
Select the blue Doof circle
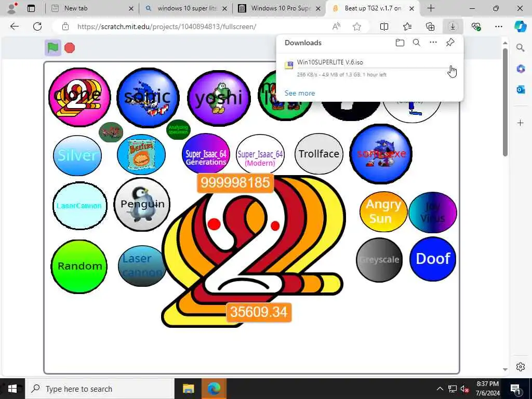tap(433, 259)
